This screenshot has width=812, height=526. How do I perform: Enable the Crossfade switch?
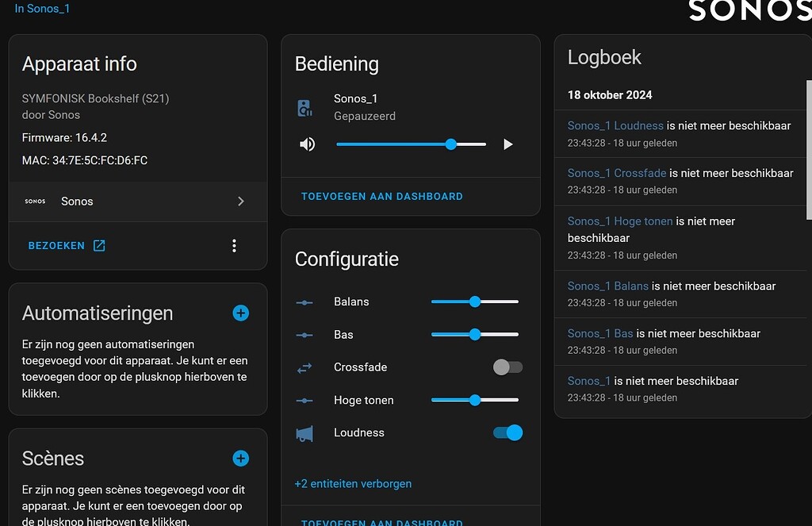coord(507,367)
